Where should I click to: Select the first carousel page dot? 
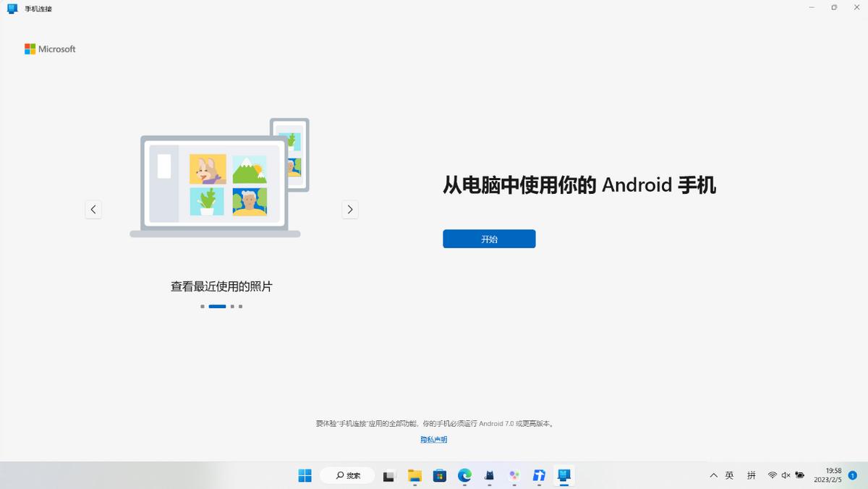tap(203, 307)
